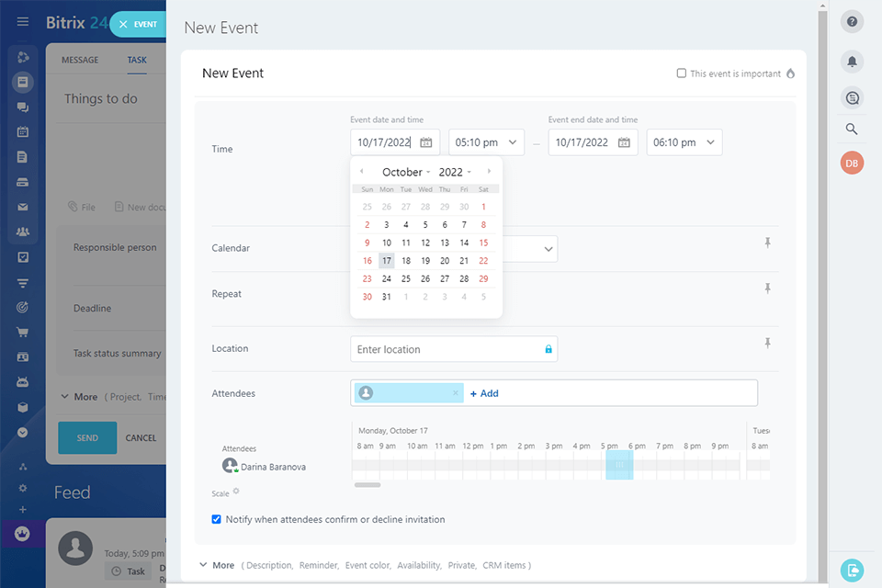Open the chat widget button at bottom right
Image resolution: width=882 pixels, height=588 pixels.
pyautogui.click(x=853, y=571)
